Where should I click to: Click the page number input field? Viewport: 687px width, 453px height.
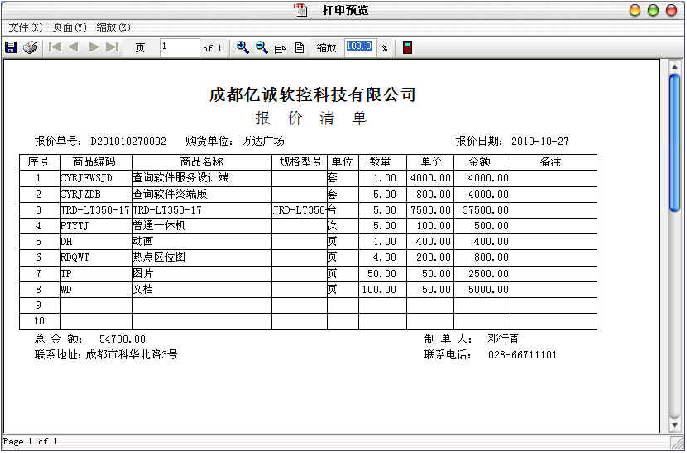point(180,47)
